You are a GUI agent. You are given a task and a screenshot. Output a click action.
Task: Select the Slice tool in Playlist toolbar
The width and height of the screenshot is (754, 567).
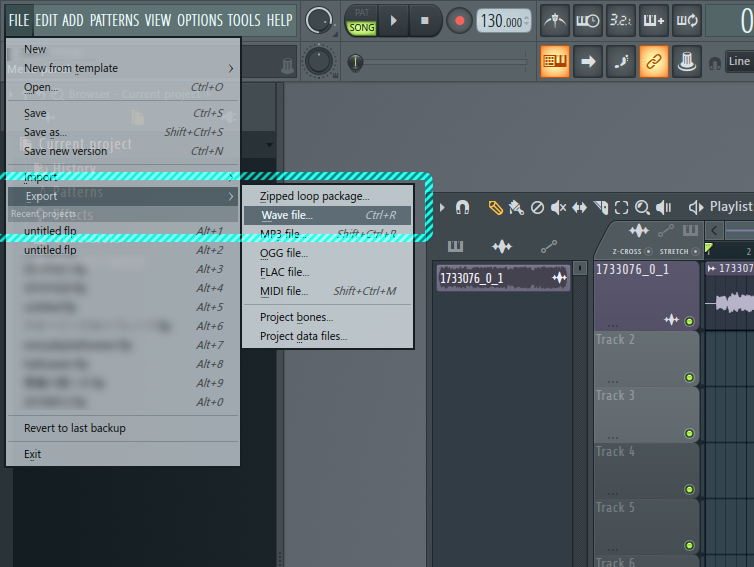601,207
